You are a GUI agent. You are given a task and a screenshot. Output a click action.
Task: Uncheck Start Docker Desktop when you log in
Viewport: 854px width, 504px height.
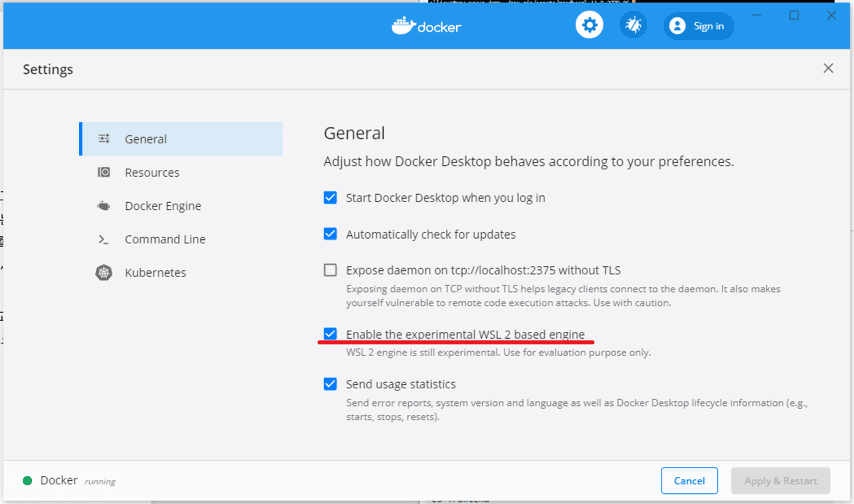point(330,197)
